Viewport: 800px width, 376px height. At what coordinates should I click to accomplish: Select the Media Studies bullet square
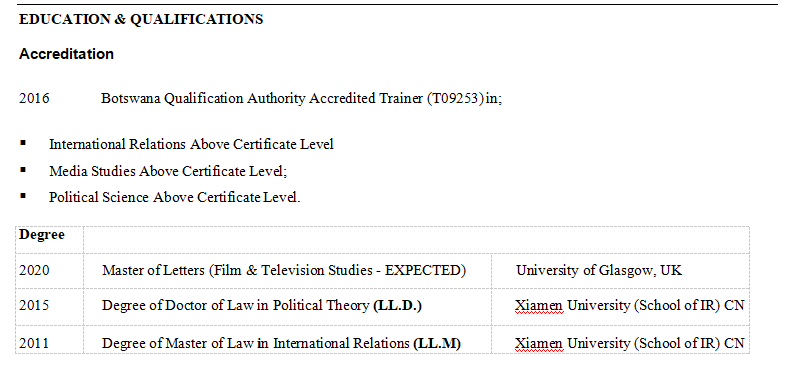(x=23, y=169)
